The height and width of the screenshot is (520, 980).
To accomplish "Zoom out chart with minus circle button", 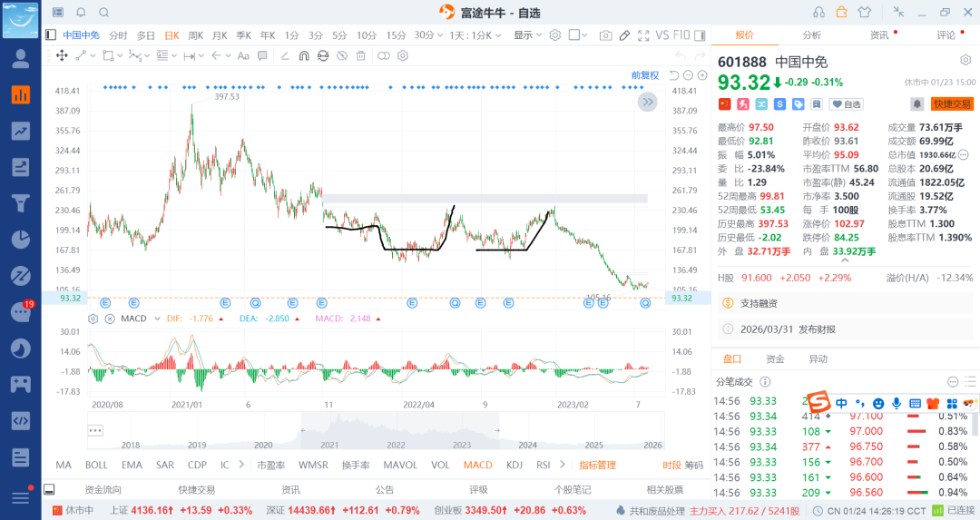I will [688, 75].
